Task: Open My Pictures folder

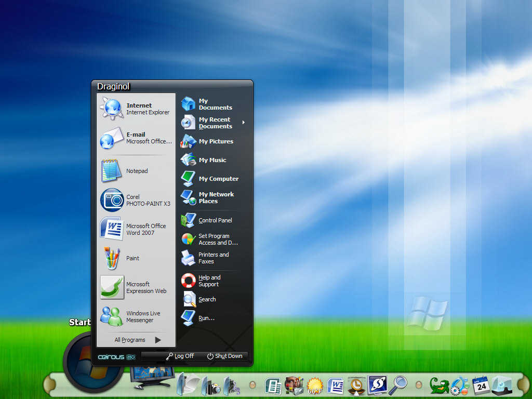Action: (x=214, y=141)
